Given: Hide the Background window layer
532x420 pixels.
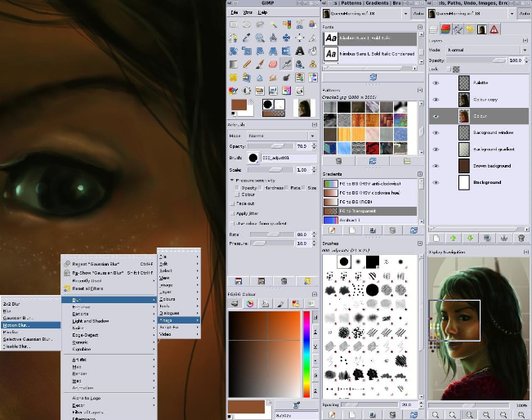Looking at the screenshot, I should (436, 132).
